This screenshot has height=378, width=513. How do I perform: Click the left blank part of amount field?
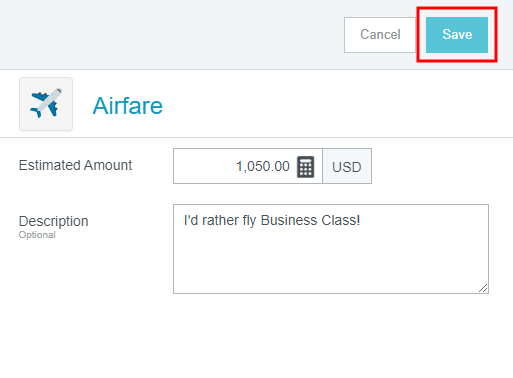point(203,166)
